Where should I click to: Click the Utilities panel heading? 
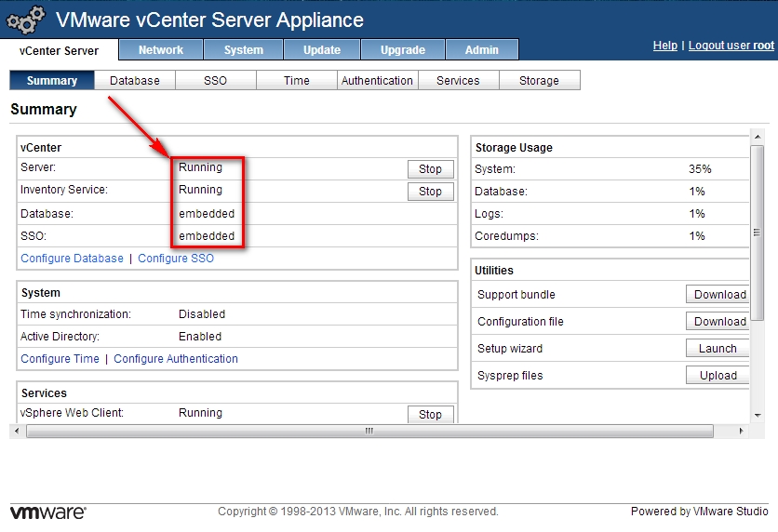point(493,271)
